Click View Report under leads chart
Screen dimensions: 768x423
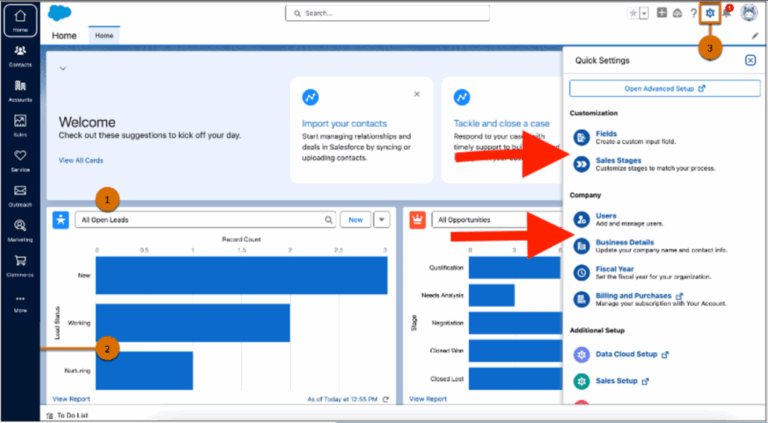click(x=71, y=399)
